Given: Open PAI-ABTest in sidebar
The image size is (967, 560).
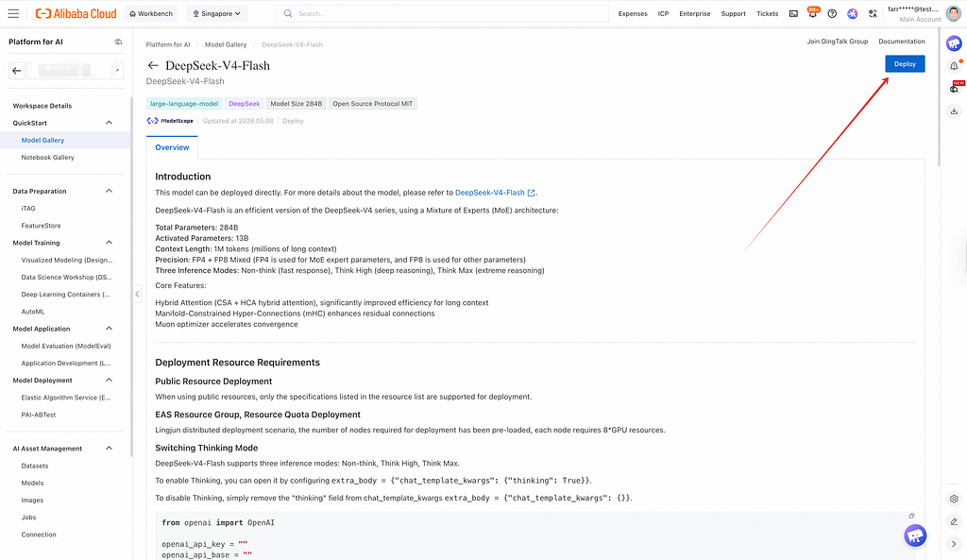Looking at the screenshot, I should [38, 416].
